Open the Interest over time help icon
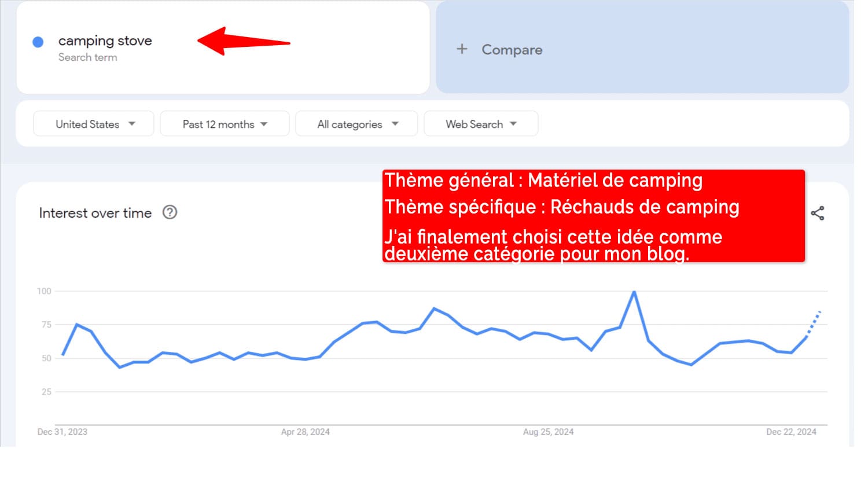Viewport: 868px width, 481px height. coord(170,212)
